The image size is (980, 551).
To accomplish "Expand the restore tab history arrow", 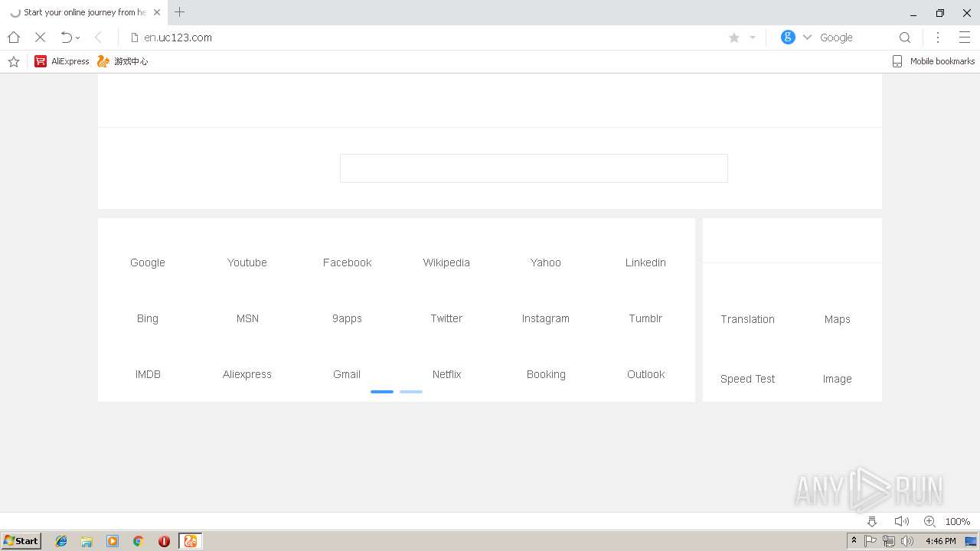I will coord(78,38).
